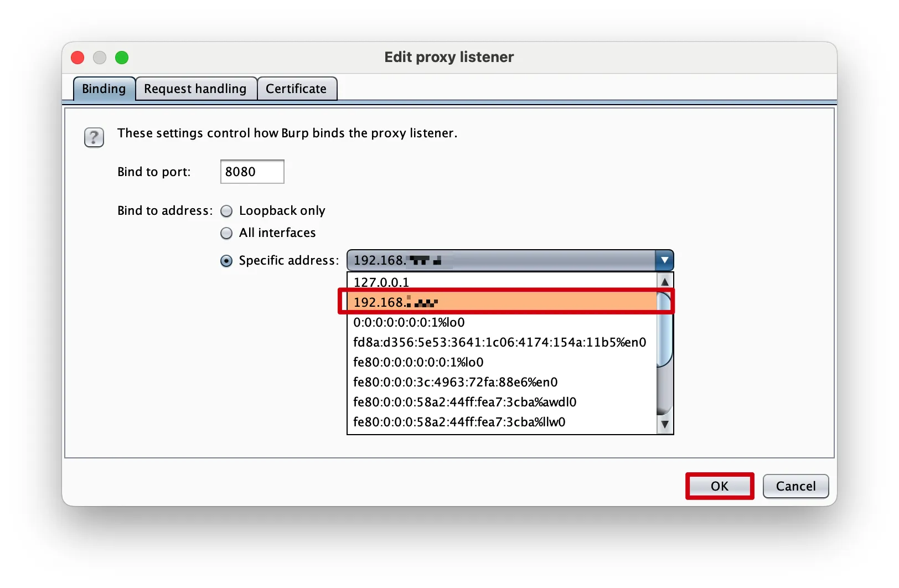The image size is (899, 588).
Task: Choose the highlighted 192.168 address option
Action: pyautogui.click(x=498, y=302)
